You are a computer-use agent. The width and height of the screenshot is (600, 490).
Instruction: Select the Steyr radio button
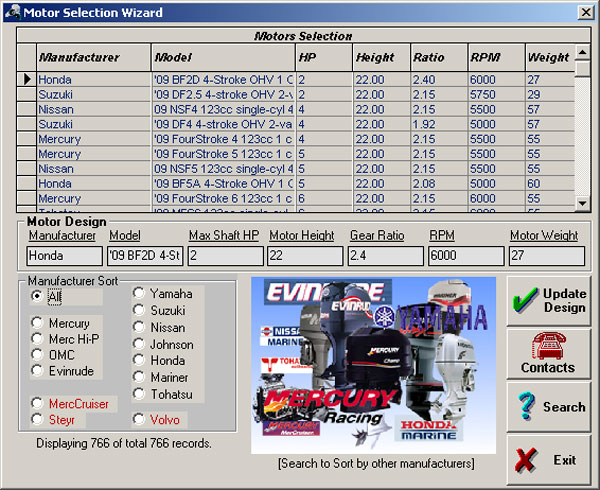coord(37,419)
